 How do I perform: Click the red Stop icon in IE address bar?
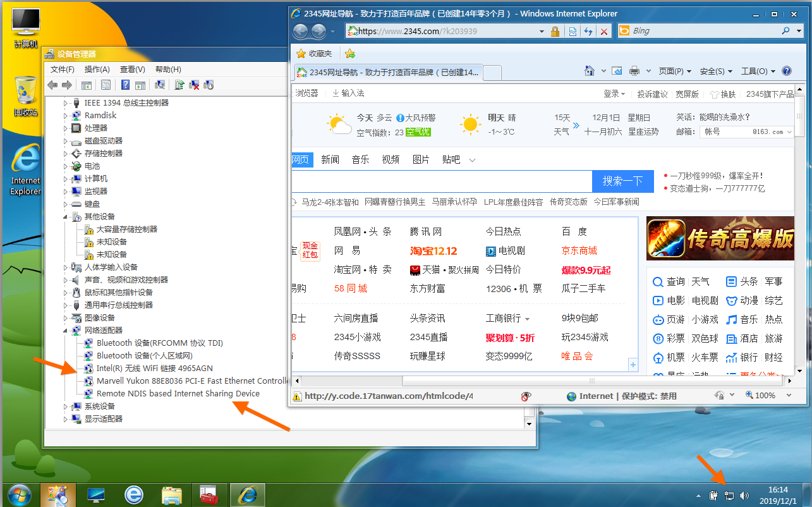point(605,31)
